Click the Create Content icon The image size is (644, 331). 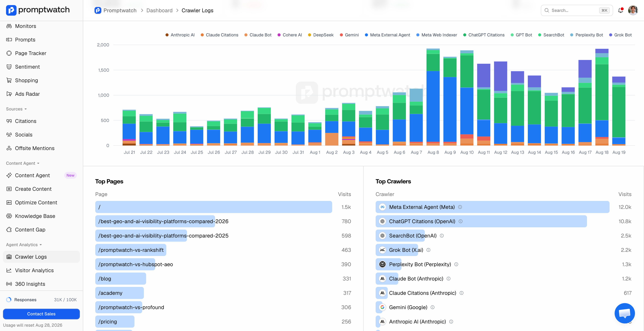pyautogui.click(x=9, y=189)
